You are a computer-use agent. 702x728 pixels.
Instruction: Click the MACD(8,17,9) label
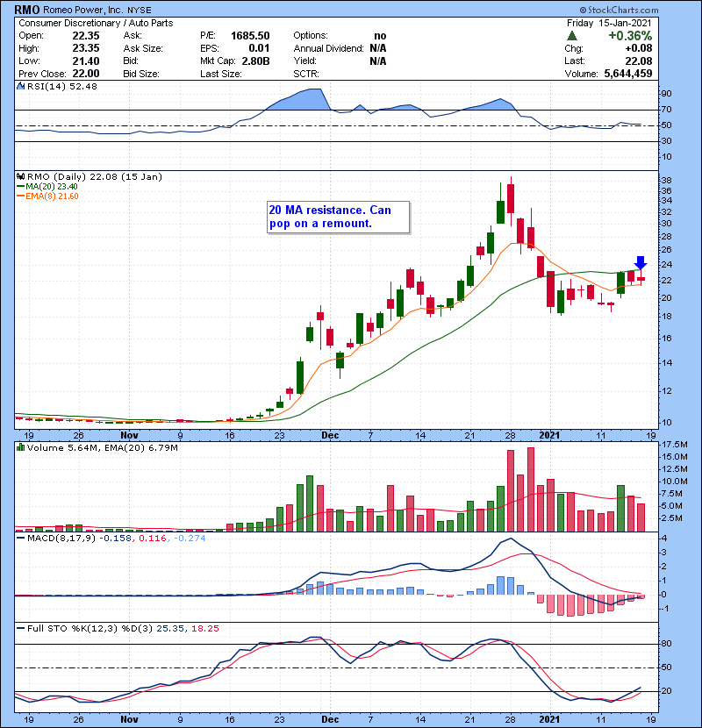(x=61, y=539)
